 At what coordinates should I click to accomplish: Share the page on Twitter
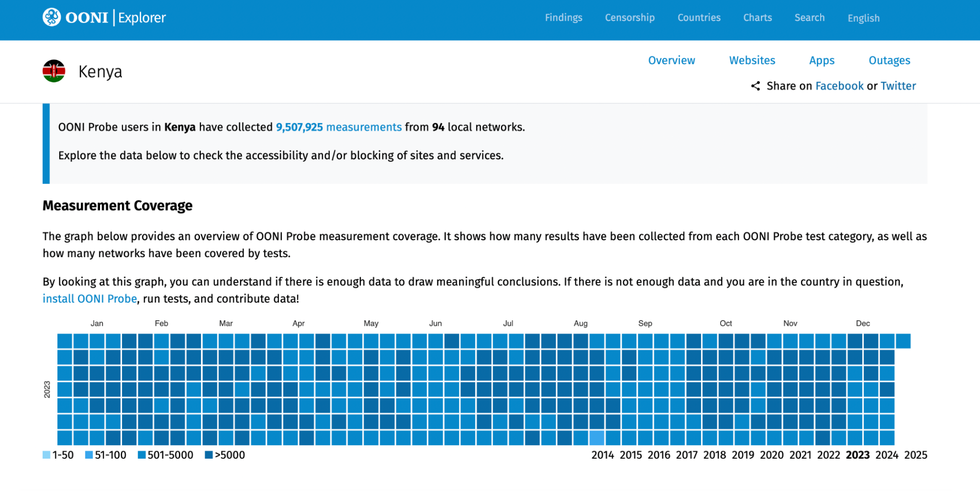(898, 86)
